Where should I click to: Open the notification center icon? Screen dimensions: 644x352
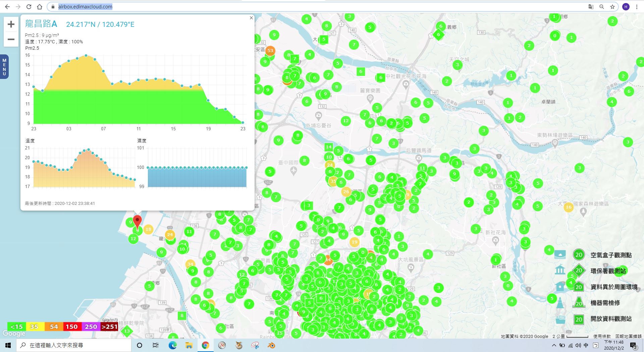point(634,346)
